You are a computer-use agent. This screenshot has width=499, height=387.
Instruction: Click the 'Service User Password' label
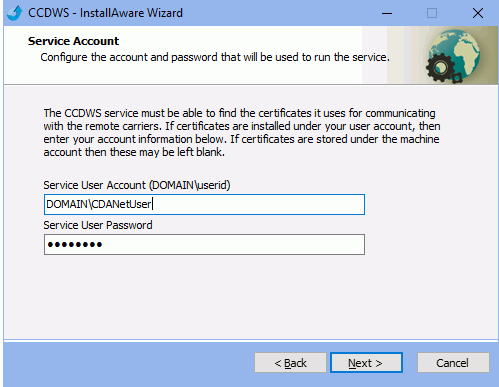coord(98,225)
